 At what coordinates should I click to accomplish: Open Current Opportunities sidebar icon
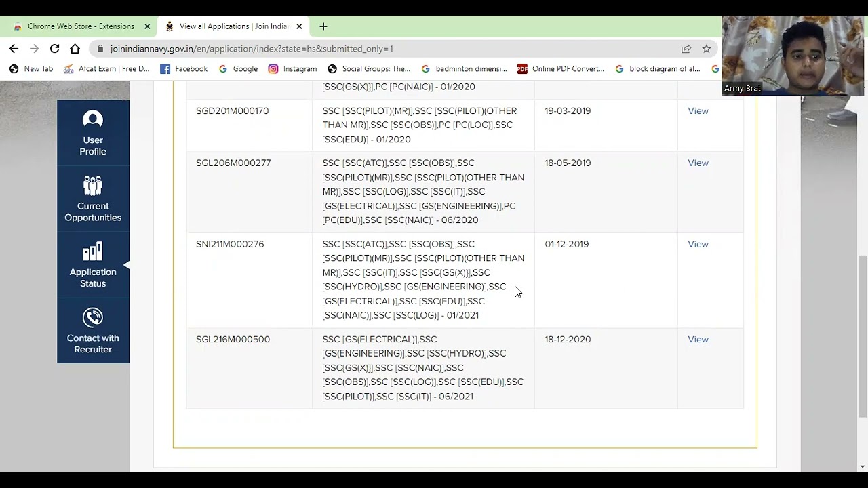[93, 199]
